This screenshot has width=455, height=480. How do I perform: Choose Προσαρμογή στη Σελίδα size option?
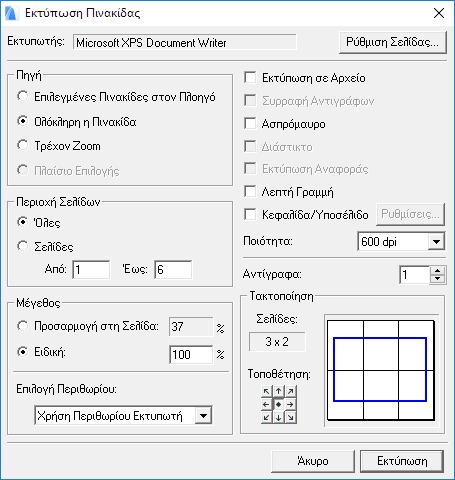(x=23, y=326)
